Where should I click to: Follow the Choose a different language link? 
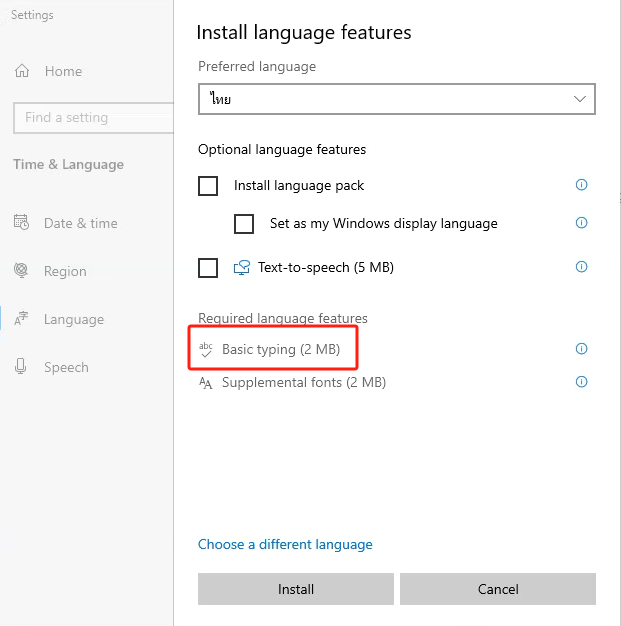[x=285, y=544]
